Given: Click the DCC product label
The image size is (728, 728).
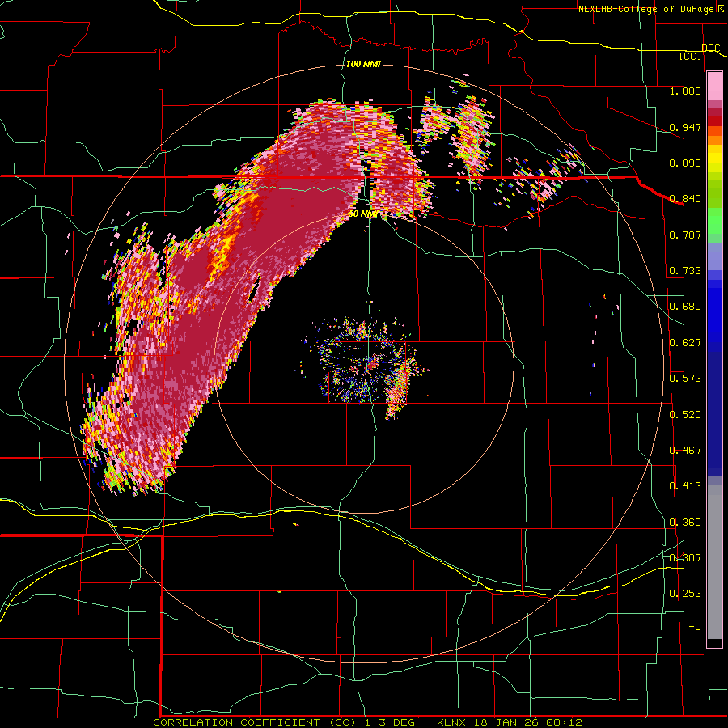Looking at the screenshot, I should point(710,49).
